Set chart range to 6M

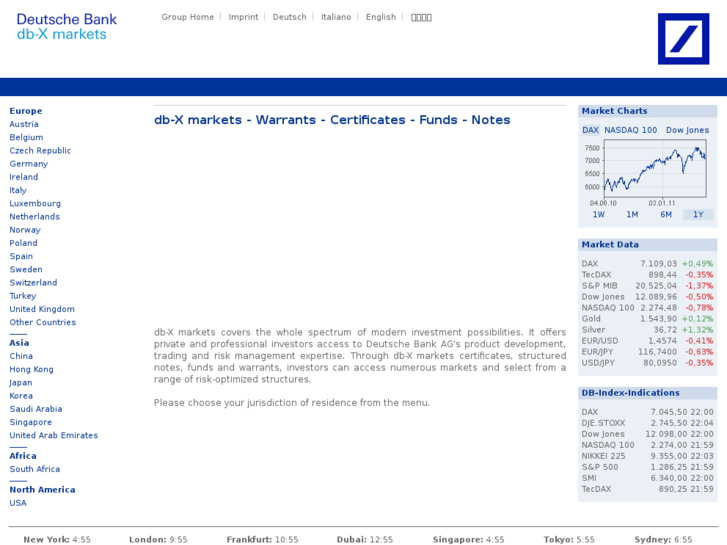tap(666, 215)
